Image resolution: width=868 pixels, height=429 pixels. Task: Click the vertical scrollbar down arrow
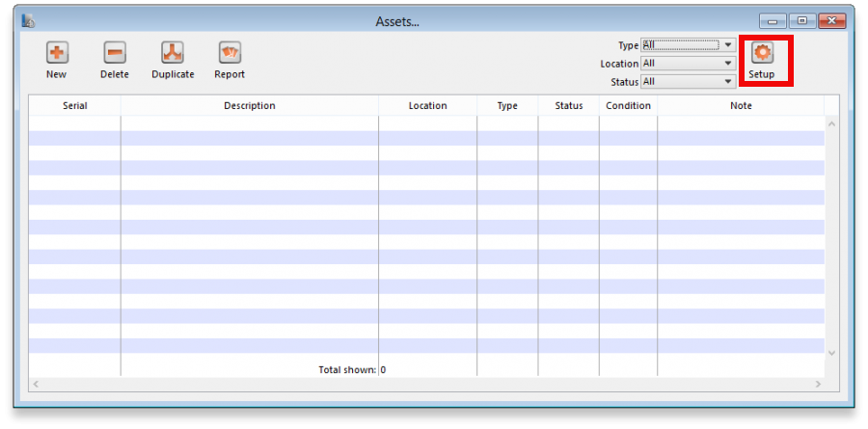tap(832, 353)
